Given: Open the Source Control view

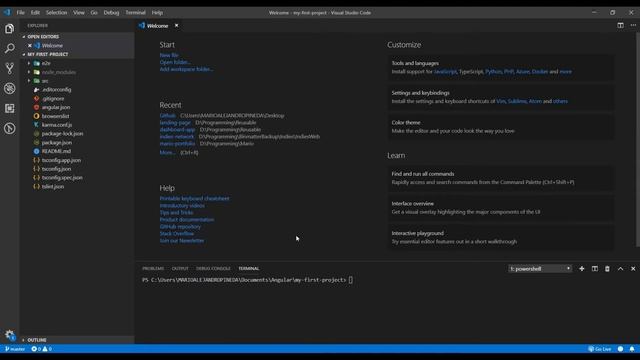Looking at the screenshot, I should (9, 68).
